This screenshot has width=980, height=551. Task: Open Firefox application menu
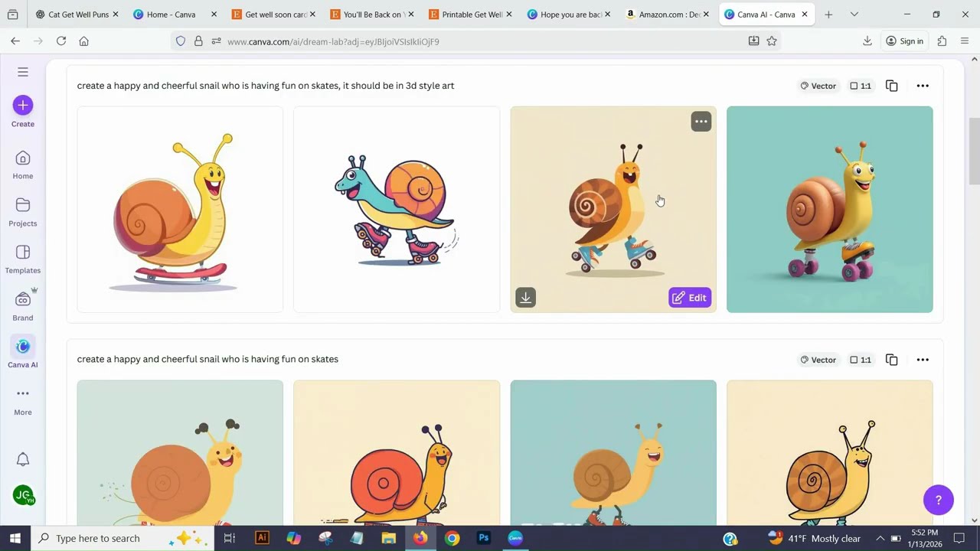pyautogui.click(x=965, y=41)
